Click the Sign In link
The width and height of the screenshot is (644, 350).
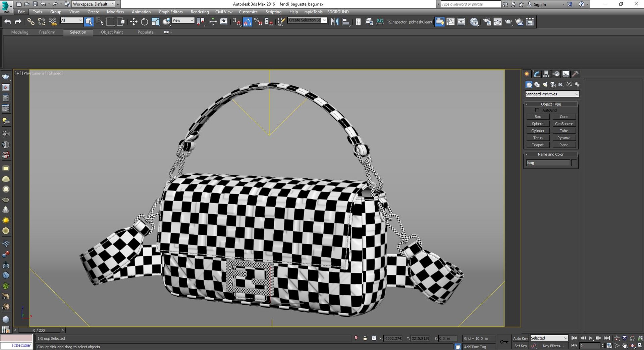540,4
